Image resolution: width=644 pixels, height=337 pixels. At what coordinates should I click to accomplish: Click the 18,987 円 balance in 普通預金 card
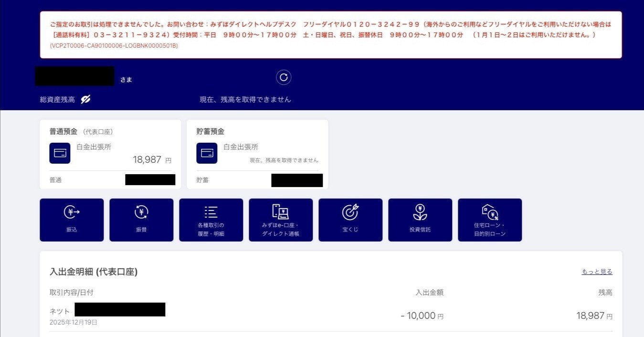(x=152, y=160)
